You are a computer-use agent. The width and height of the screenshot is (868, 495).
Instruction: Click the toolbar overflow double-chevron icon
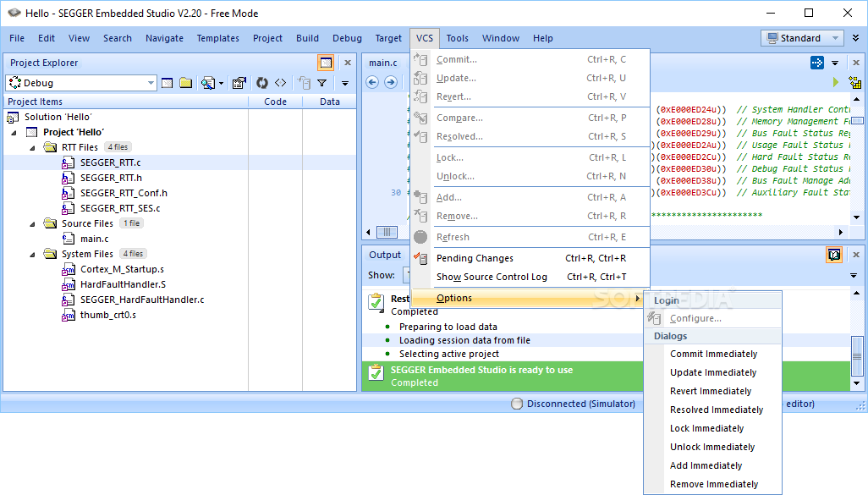[x=856, y=37]
